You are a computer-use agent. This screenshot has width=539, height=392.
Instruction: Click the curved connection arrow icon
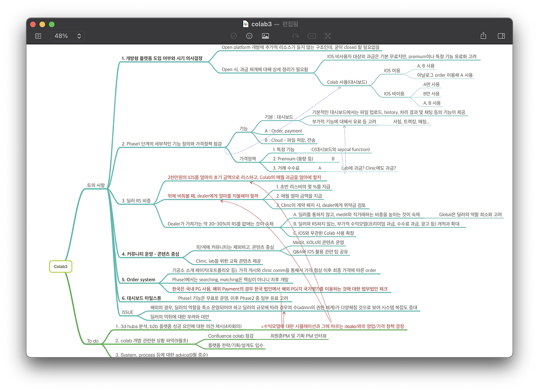[x=296, y=36]
